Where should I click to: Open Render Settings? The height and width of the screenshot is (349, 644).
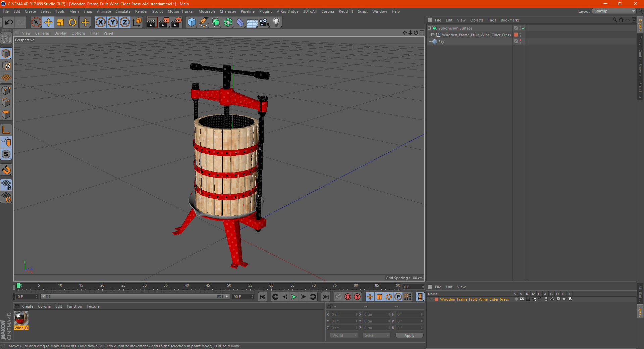coord(176,22)
